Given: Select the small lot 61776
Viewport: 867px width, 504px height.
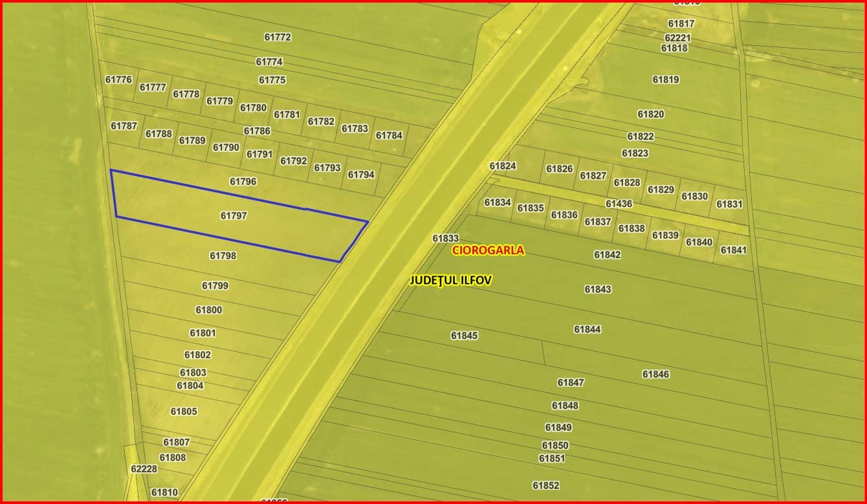Looking at the screenshot, I should pyautogui.click(x=118, y=80).
